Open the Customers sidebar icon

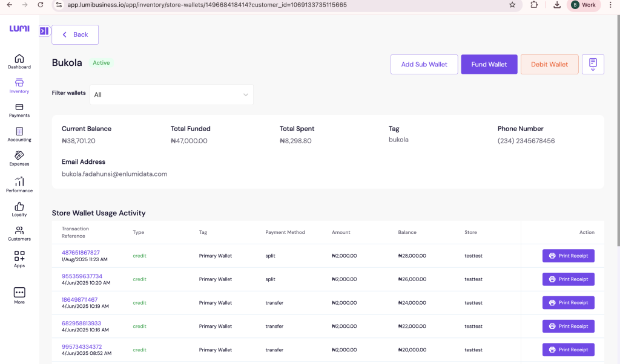[x=19, y=231]
